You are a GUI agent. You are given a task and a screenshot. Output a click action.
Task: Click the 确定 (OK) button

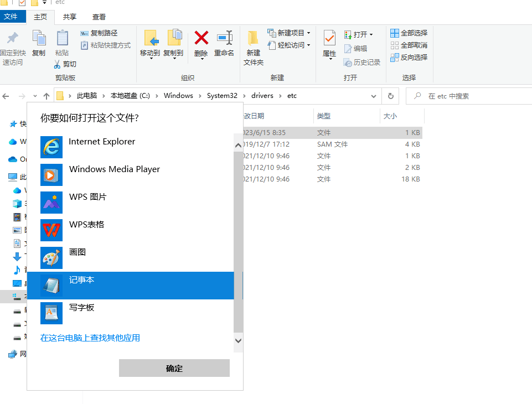point(174,368)
